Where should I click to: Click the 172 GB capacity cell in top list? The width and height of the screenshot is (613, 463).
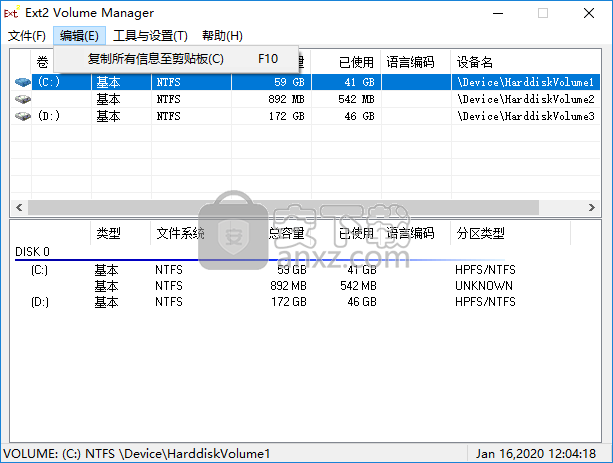pyautogui.click(x=287, y=116)
